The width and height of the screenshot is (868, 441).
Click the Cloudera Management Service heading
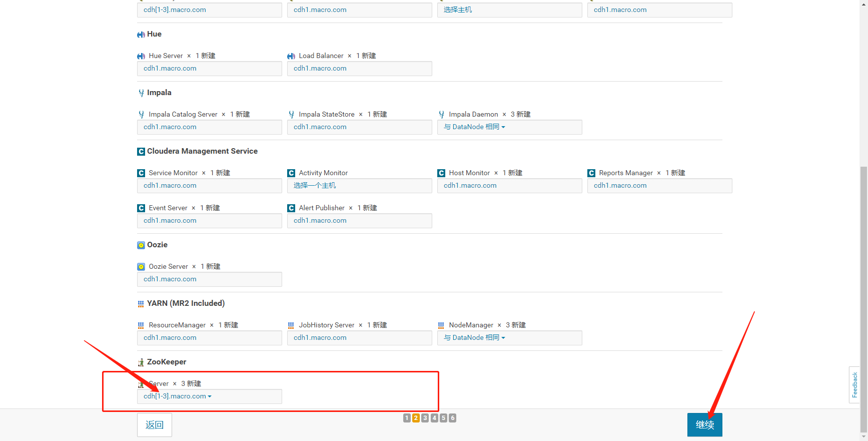click(x=202, y=151)
